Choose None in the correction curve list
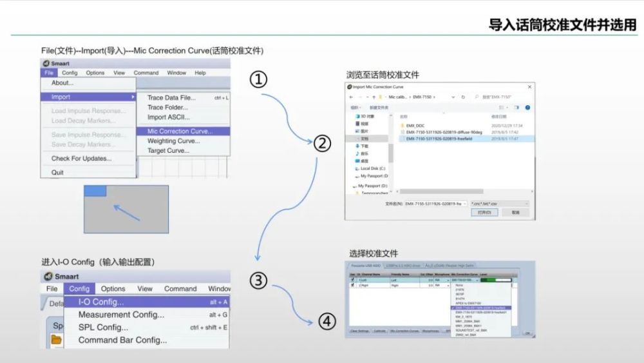Image resolution: width=644 pixels, height=363 pixels. 459,285
